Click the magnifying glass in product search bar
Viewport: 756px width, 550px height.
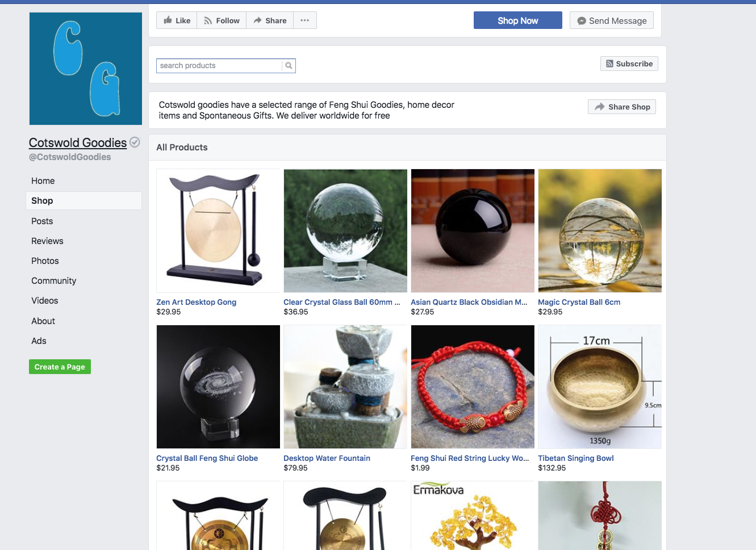click(x=289, y=65)
